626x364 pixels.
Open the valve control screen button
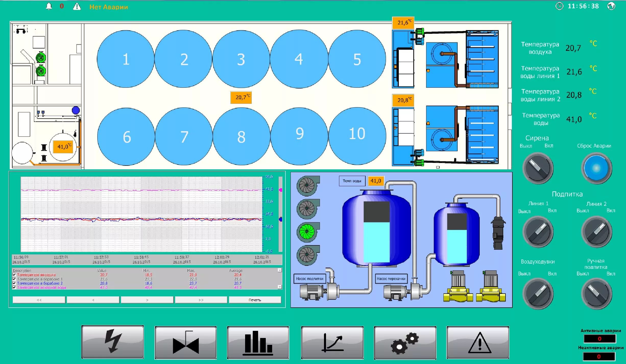[x=186, y=343]
